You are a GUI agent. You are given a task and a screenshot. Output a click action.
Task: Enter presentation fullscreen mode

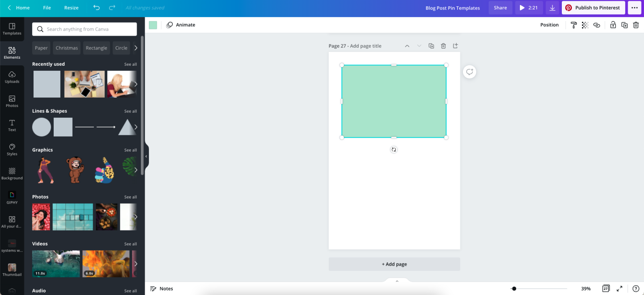(x=620, y=288)
